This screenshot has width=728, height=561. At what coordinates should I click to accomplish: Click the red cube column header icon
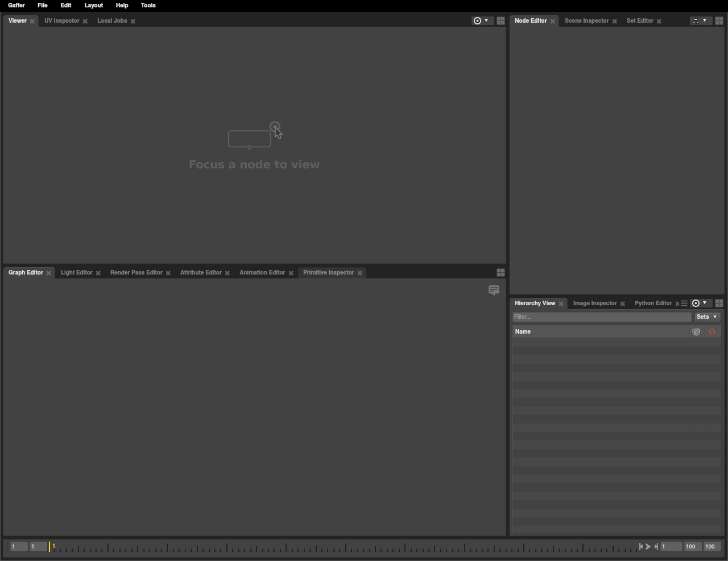pos(712,332)
